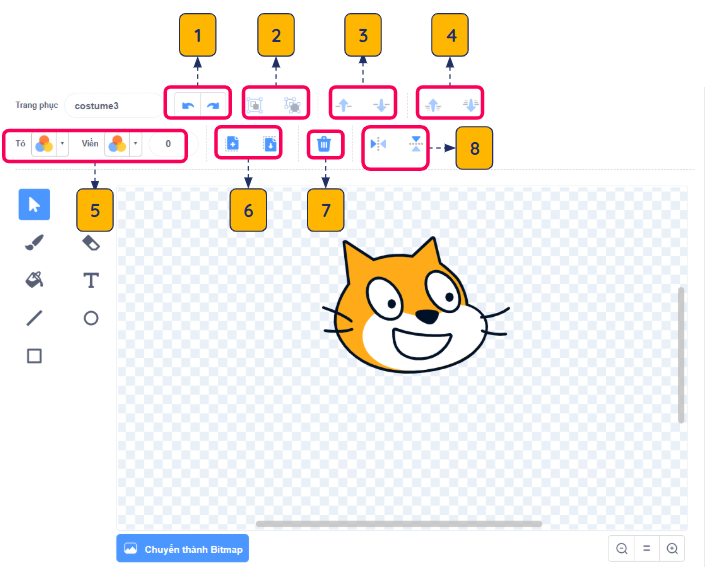Click the Viền outline color swatch

click(117, 144)
